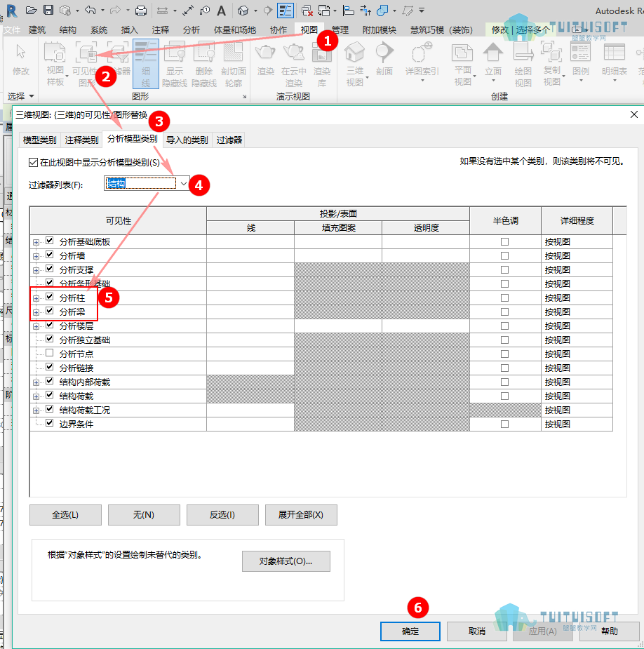Enable the 分析节点 visibility checkbox
Image resolution: width=644 pixels, height=649 pixels.
click(x=50, y=353)
